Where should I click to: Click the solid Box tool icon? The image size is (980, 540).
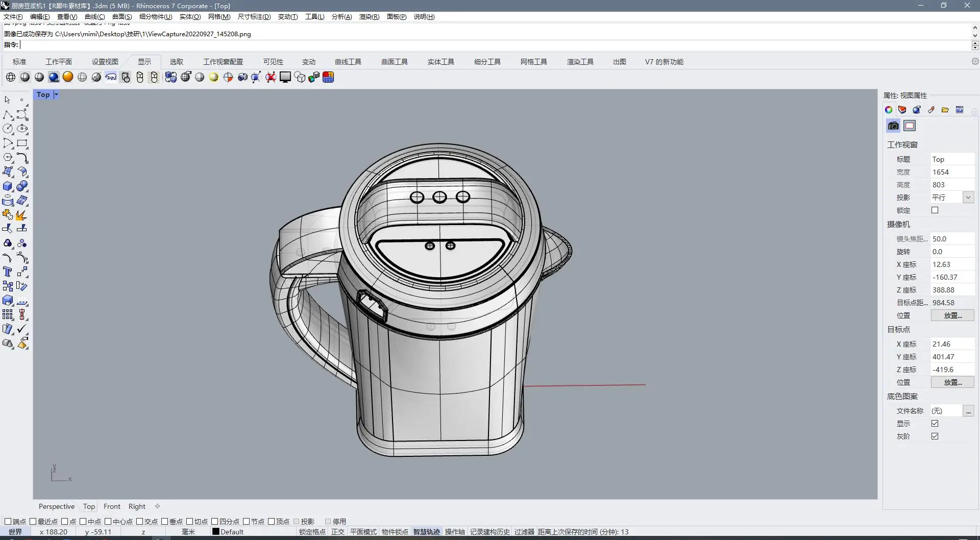coord(8,186)
